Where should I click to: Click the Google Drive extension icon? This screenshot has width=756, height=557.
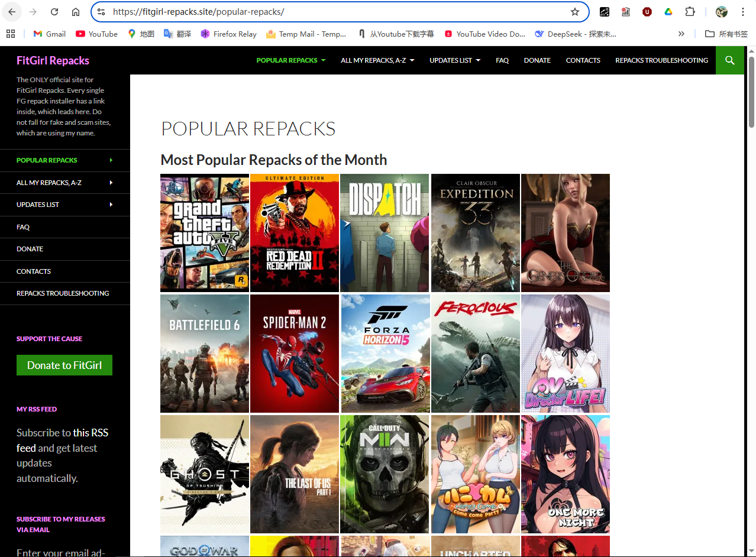668,12
